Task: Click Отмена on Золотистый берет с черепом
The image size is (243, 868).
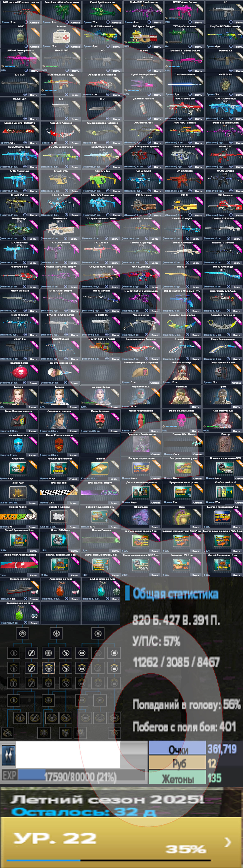Action: click(x=155, y=383)
